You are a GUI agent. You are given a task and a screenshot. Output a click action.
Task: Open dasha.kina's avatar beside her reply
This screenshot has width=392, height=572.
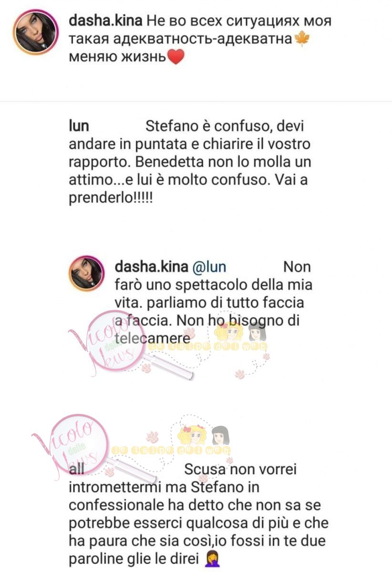point(86,273)
